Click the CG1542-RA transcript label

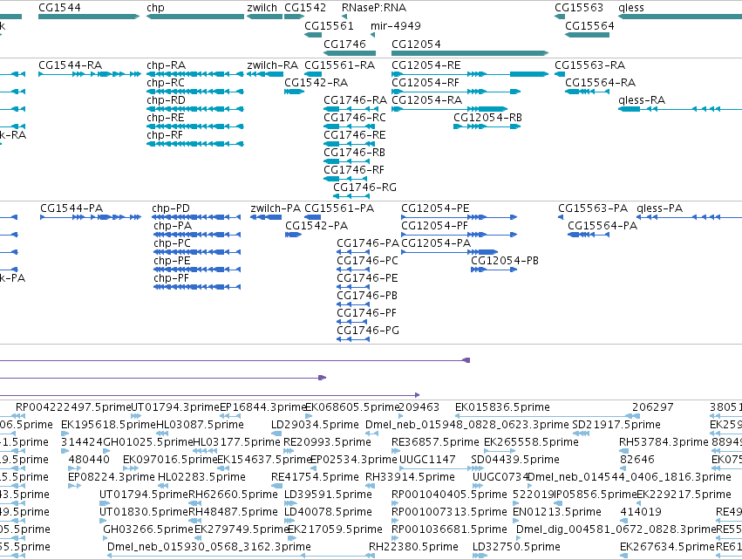[x=317, y=82]
